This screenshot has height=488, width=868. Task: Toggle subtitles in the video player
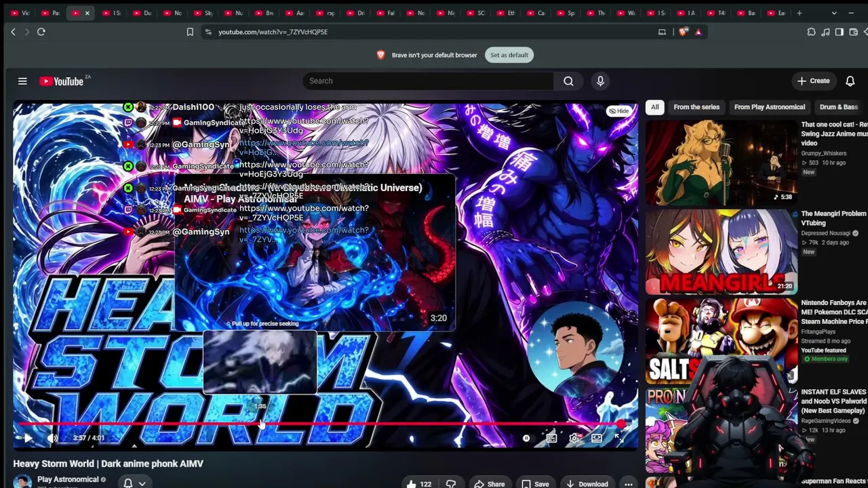click(551, 438)
